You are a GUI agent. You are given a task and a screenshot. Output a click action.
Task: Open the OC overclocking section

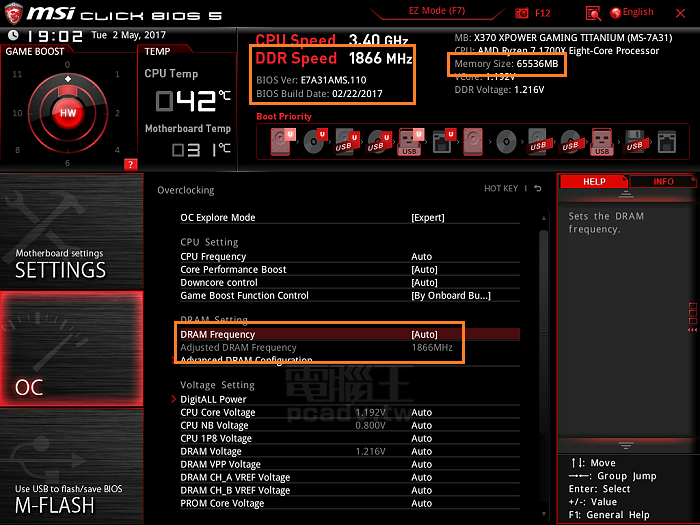click(x=71, y=349)
